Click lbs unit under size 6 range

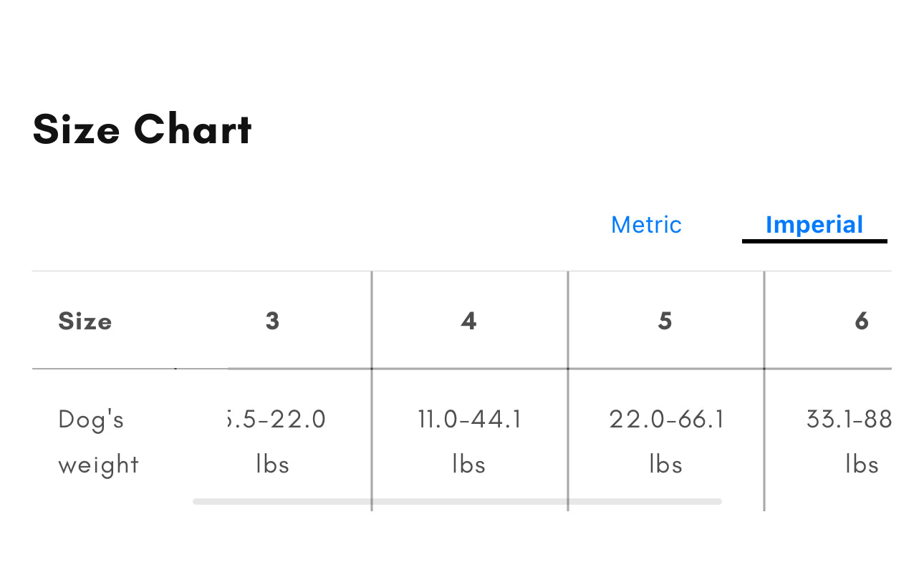coord(862,465)
